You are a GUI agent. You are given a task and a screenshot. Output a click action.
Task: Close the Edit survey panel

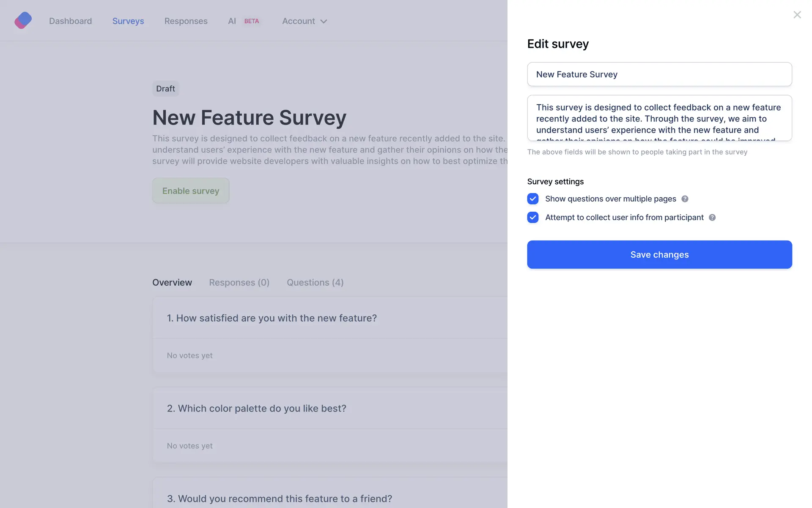coord(797,15)
